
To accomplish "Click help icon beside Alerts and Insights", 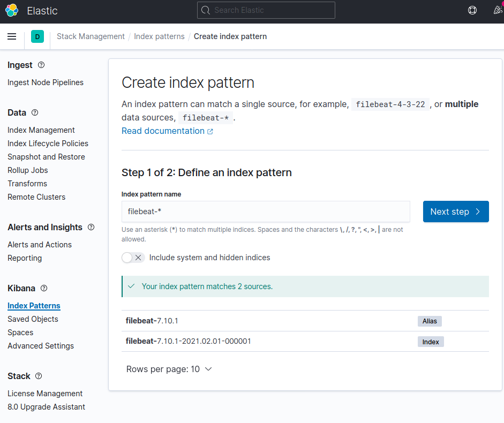I will [91, 227].
